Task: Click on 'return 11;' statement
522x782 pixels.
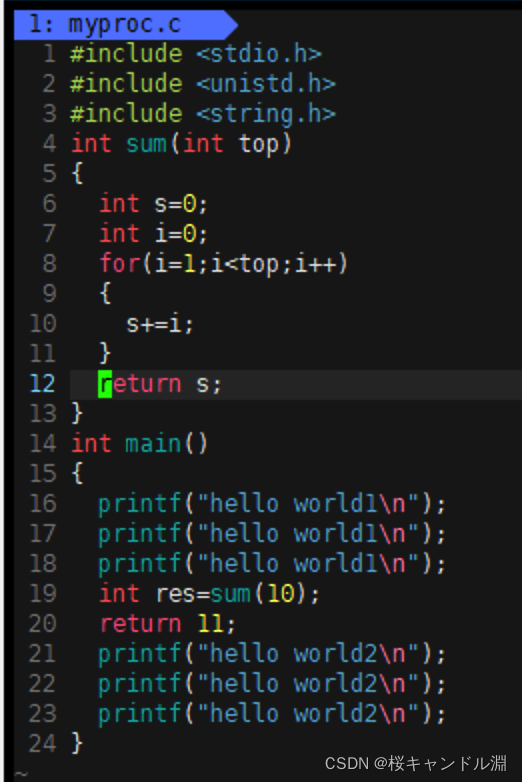Action: [167, 624]
